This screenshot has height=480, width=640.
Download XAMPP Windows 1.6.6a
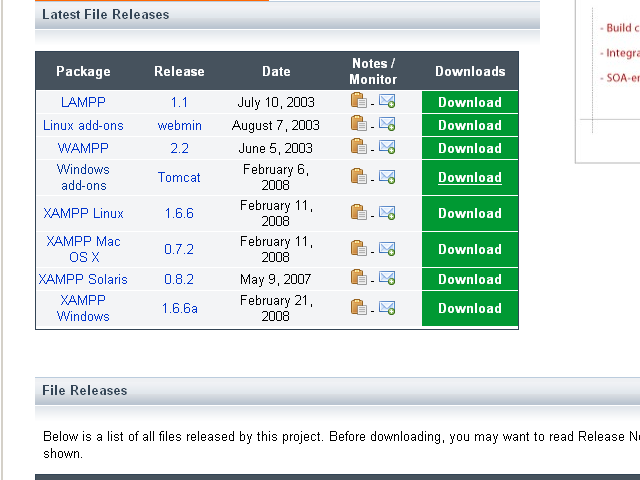click(x=470, y=308)
